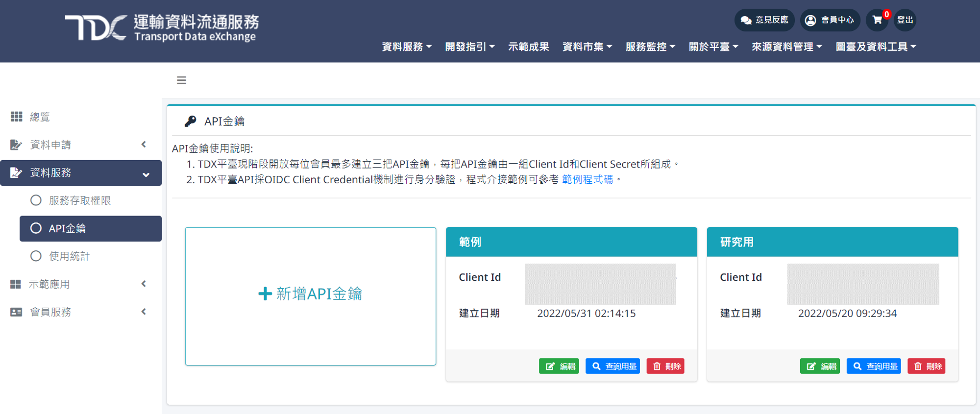The image size is (980, 414).
Task: Open the shopping cart icon
Action: (877, 20)
